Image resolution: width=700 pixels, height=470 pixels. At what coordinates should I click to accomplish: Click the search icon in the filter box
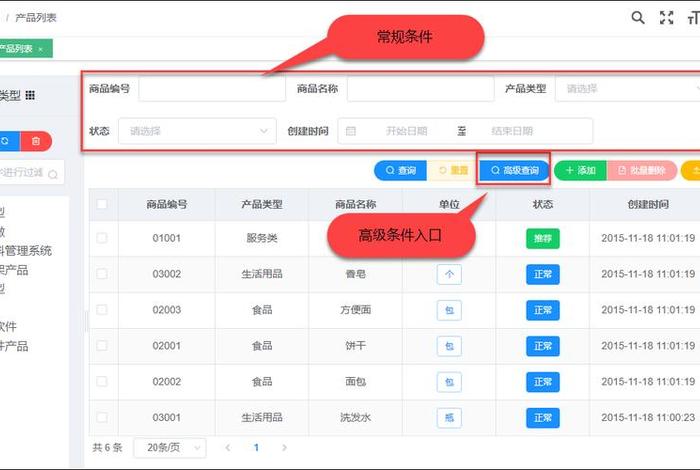(x=53, y=174)
